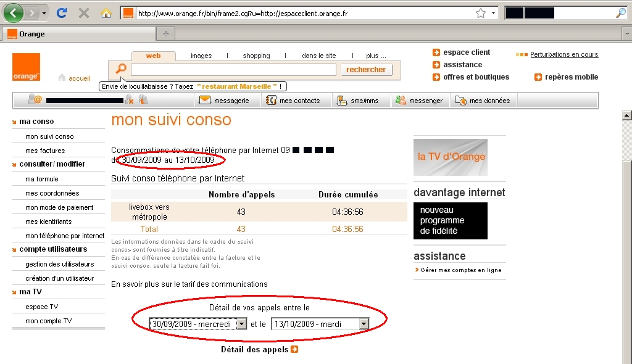Open the address bar dropdown arrow
The width and height of the screenshot is (632, 364).
click(x=493, y=14)
